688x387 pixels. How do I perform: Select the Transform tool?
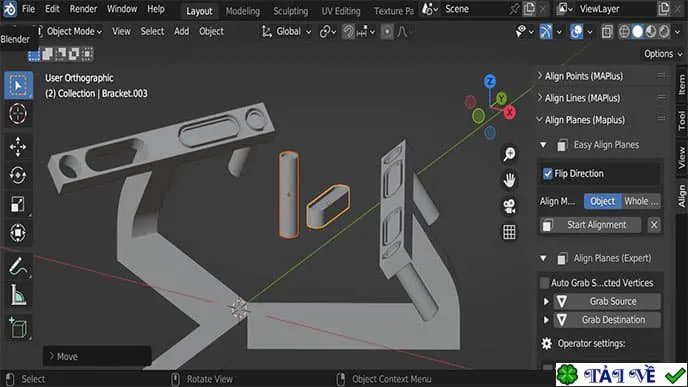tap(18, 233)
